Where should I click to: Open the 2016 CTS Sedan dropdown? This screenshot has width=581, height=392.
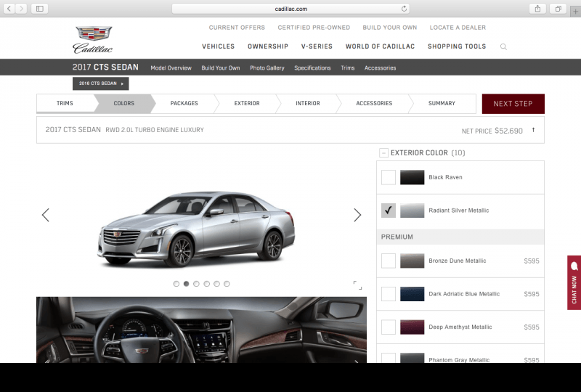[x=101, y=83]
